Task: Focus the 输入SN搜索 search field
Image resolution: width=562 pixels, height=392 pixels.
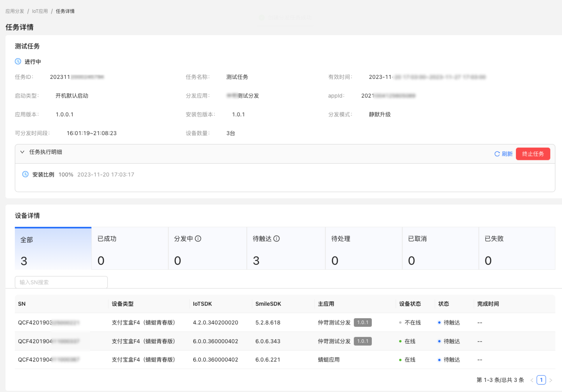Action: pos(61,282)
